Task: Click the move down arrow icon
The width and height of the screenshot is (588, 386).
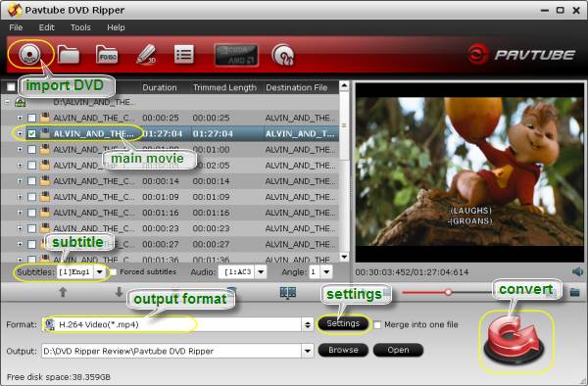Action: pos(119,292)
